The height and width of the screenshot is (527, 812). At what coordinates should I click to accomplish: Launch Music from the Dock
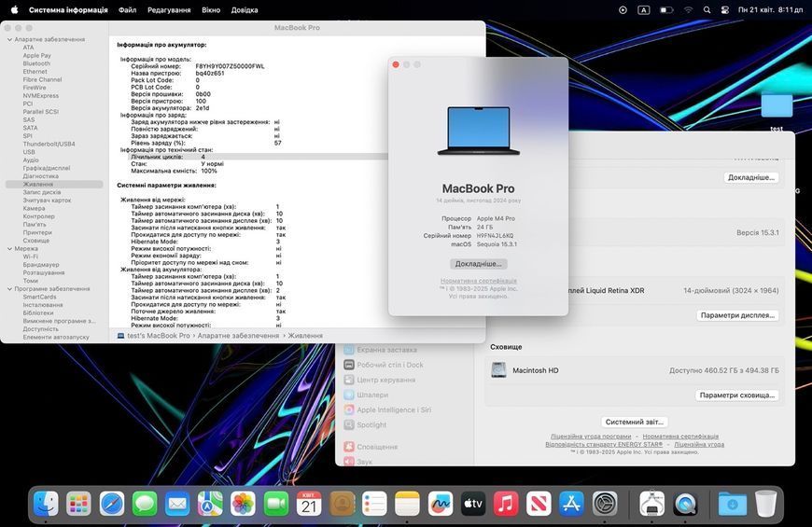click(x=506, y=504)
